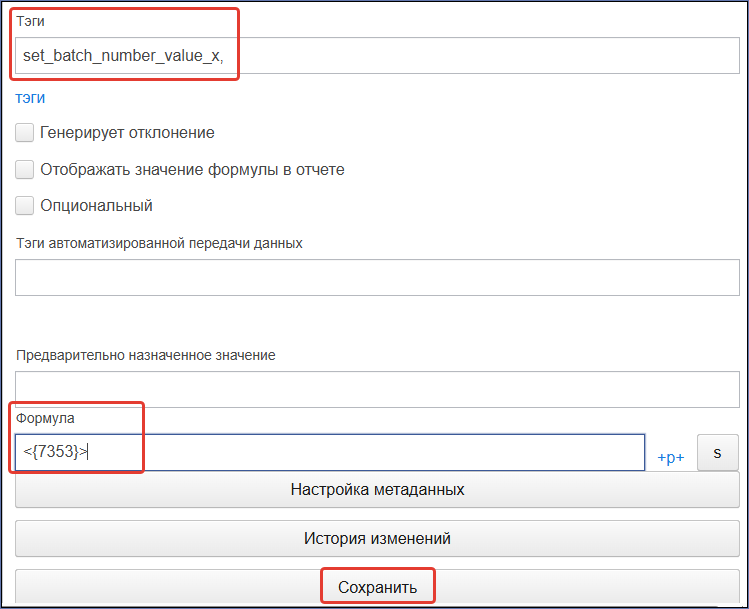Click the Тэги автоматизированной передачи данных label
This screenshot has height=609, width=749.
(160, 244)
